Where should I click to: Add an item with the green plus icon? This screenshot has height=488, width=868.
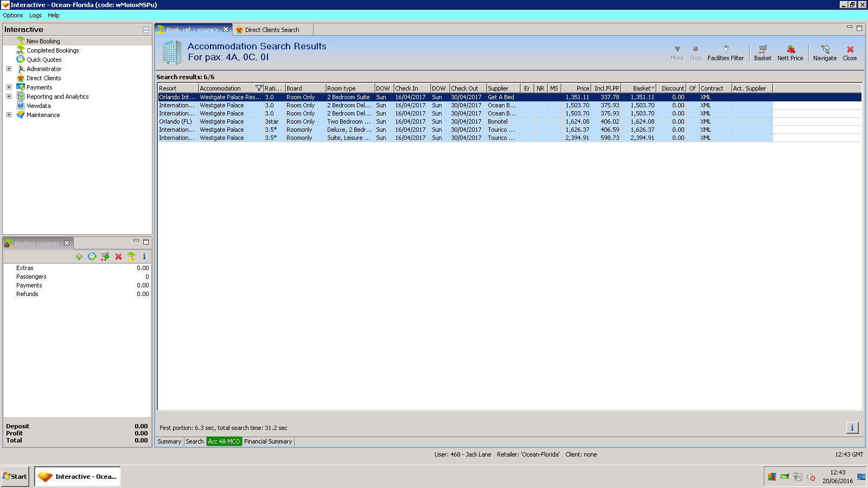tap(79, 256)
